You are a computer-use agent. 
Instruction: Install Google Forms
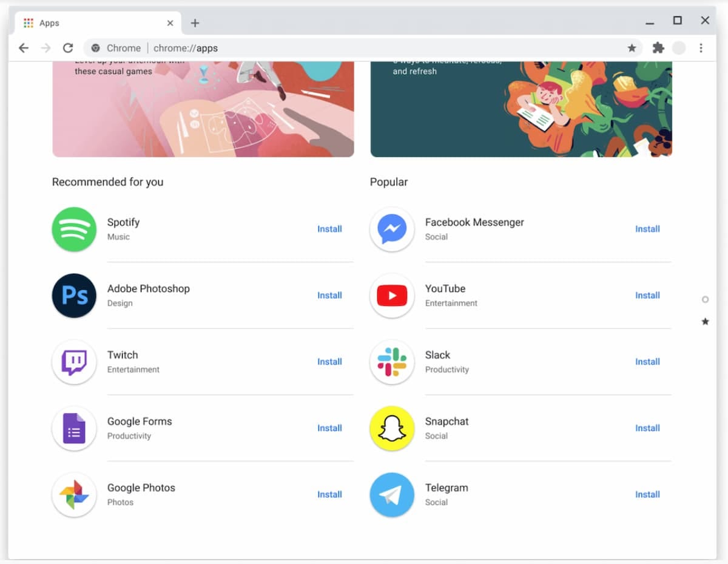pyautogui.click(x=329, y=428)
